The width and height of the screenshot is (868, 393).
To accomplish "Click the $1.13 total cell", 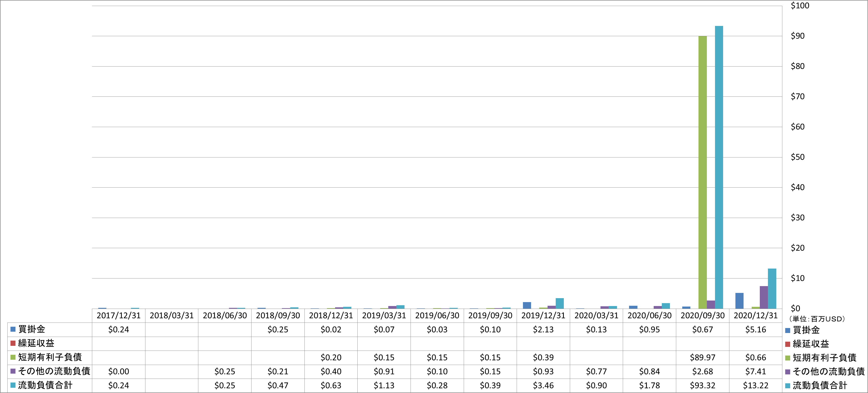I will click(x=384, y=385).
